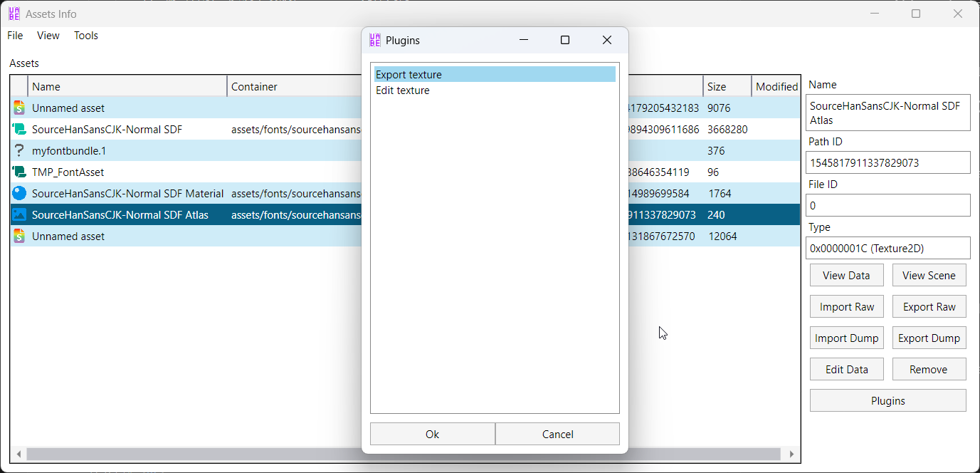Click the UABE logo in Plugins dialog title
Viewport: 980px width, 473px height.
(x=375, y=41)
